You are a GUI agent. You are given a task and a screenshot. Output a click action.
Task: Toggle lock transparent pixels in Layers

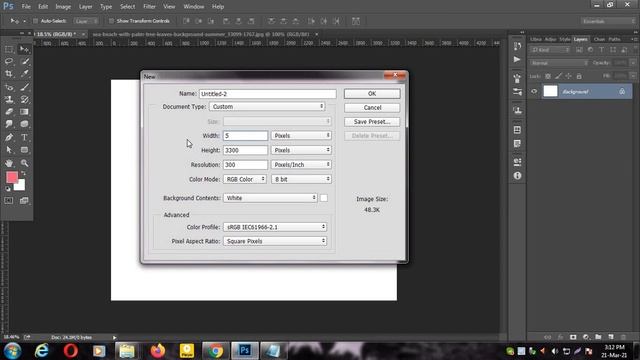(548, 76)
